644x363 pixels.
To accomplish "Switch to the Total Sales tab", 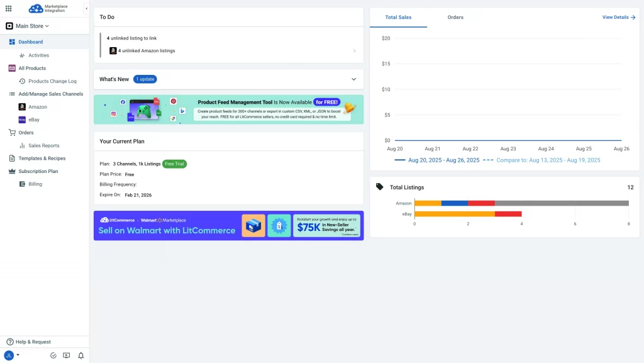I will pos(398,17).
